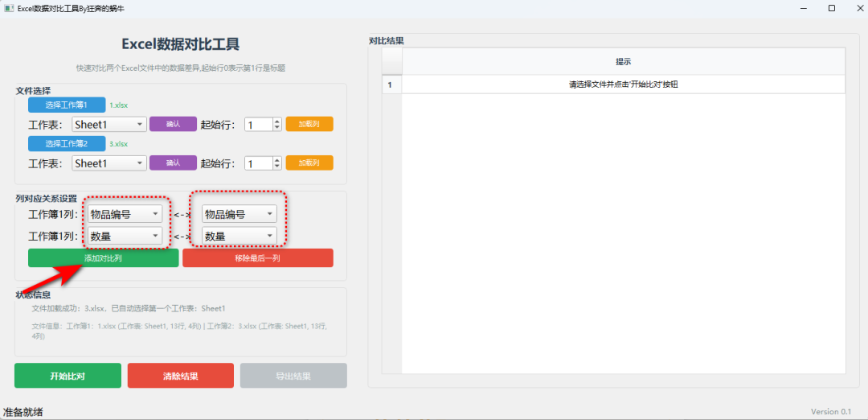This screenshot has width=868, height=420.
Task: Open the 数量 dropdown beside 工作簿1列 label
Action: pyautogui.click(x=125, y=236)
